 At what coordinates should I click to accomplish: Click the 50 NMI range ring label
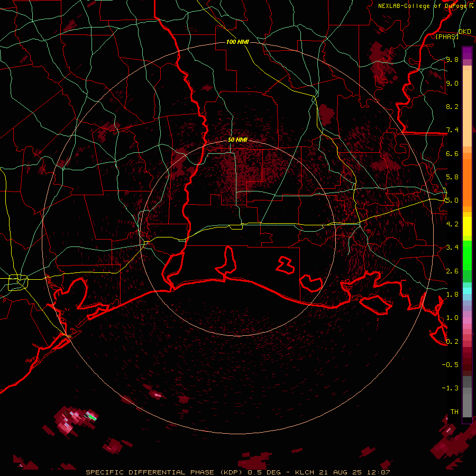(x=237, y=140)
